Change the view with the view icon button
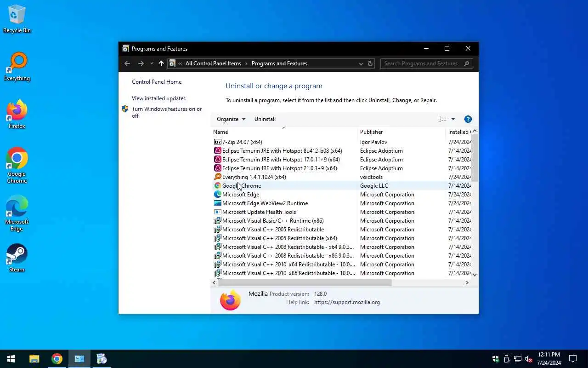The height and width of the screenshot is (368, 588). click(x=442, y=119)
